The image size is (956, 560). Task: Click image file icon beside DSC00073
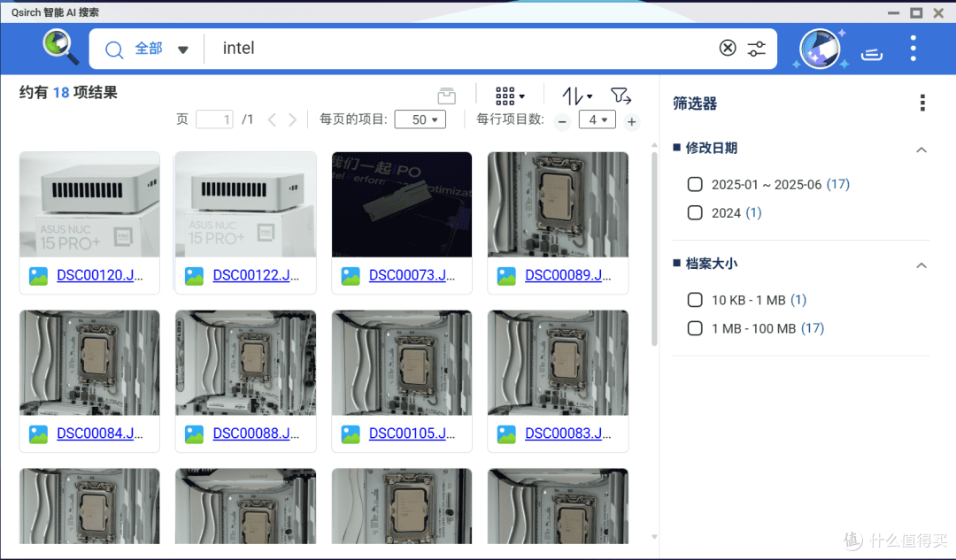(351, 276)
